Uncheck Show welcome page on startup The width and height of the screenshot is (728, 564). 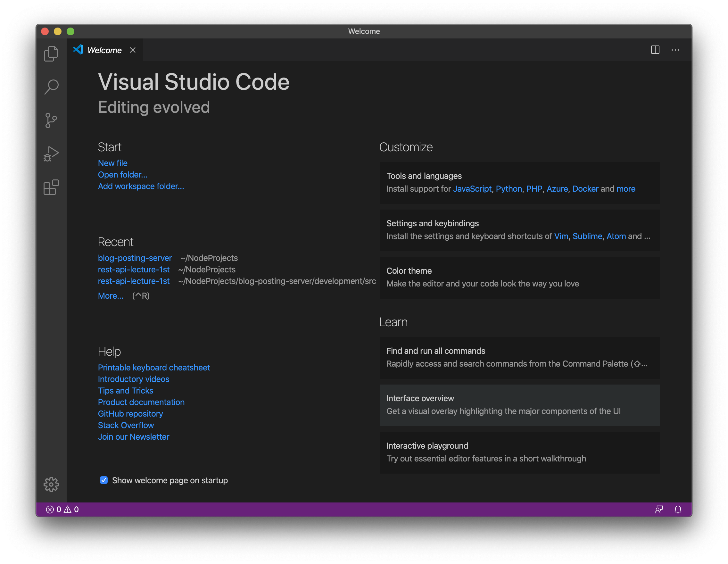(x=104, y=480)
